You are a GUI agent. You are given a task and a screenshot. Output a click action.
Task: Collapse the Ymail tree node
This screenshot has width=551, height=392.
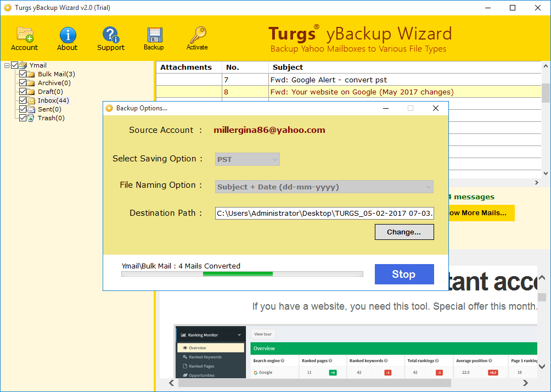pyautogui.click(x=6, y=65)
